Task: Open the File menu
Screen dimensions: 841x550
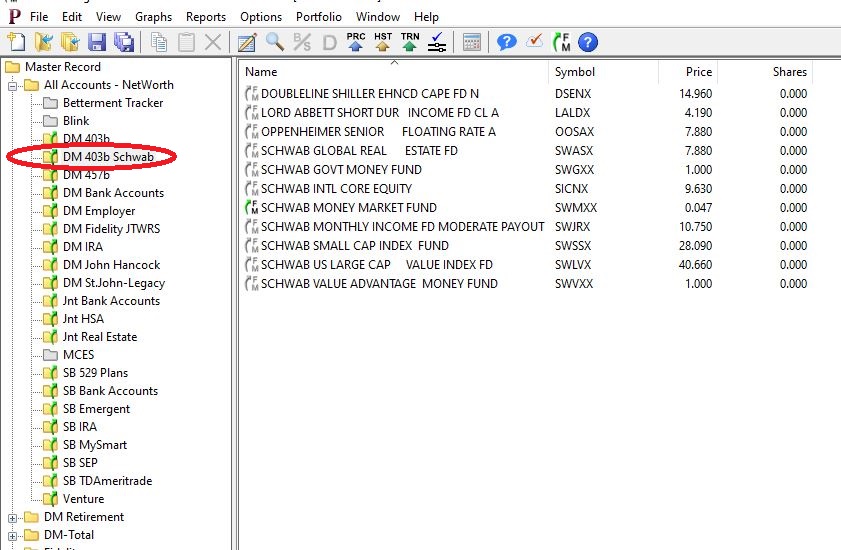Action: point(39,17)
